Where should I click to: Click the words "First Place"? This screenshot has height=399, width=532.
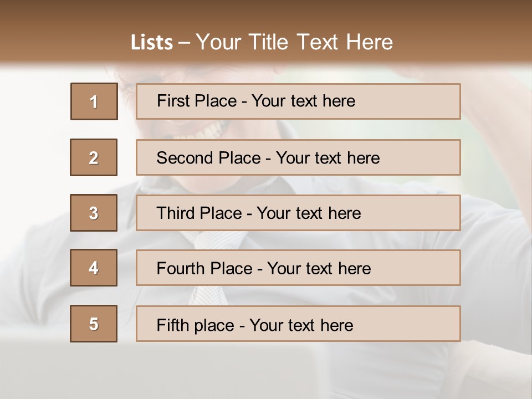pyautogui.click(x=197, y=101)
